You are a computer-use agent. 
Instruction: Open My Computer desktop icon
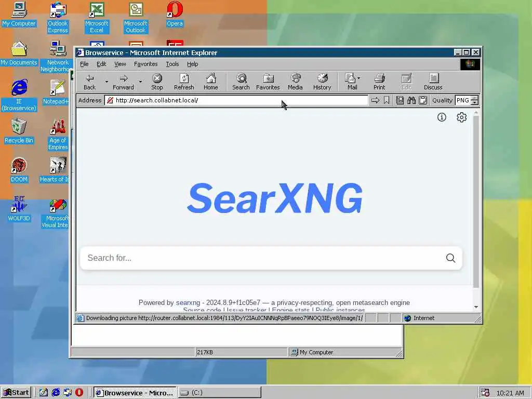(19, 14)
